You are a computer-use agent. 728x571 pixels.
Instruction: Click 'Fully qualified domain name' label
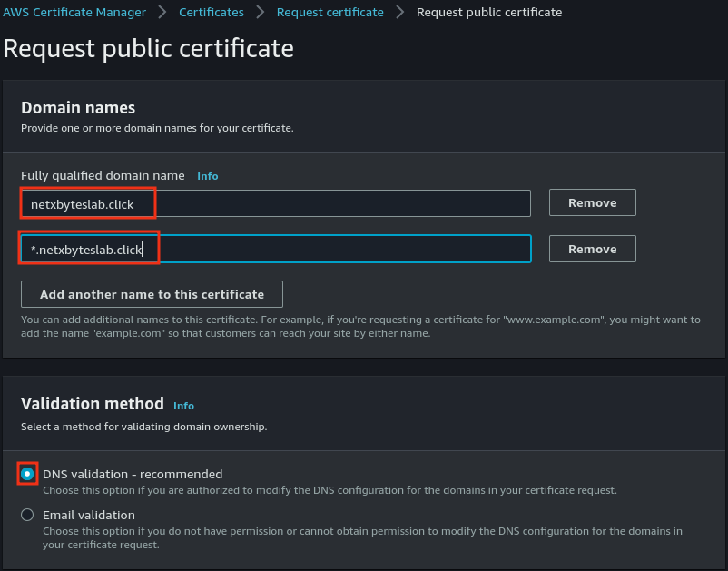[103, 175]
